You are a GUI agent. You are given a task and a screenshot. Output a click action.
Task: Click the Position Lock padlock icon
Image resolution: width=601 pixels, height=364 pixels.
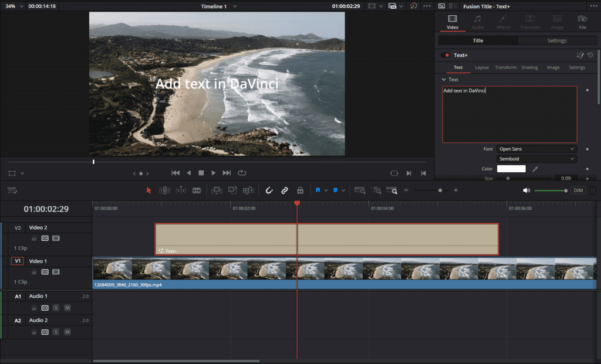click(300, 190)
